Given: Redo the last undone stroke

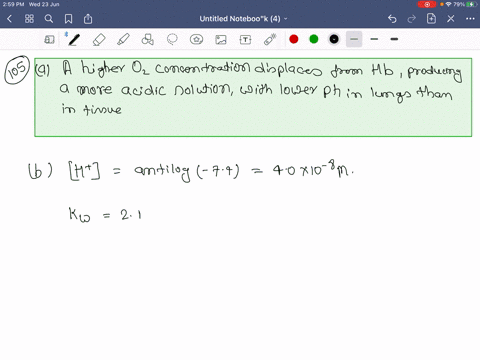Looking at the screenshot, I should click(412, 19).
